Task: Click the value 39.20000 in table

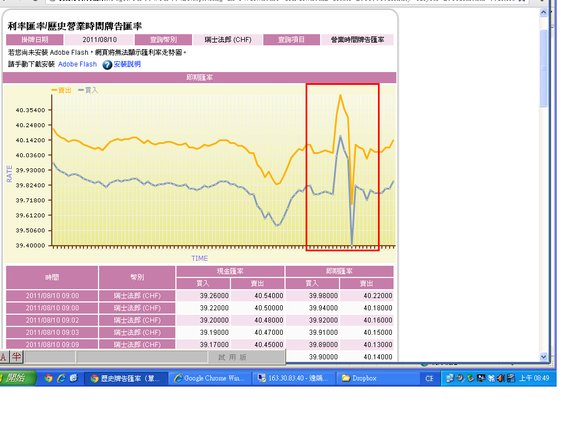Action: coord(214,320)
